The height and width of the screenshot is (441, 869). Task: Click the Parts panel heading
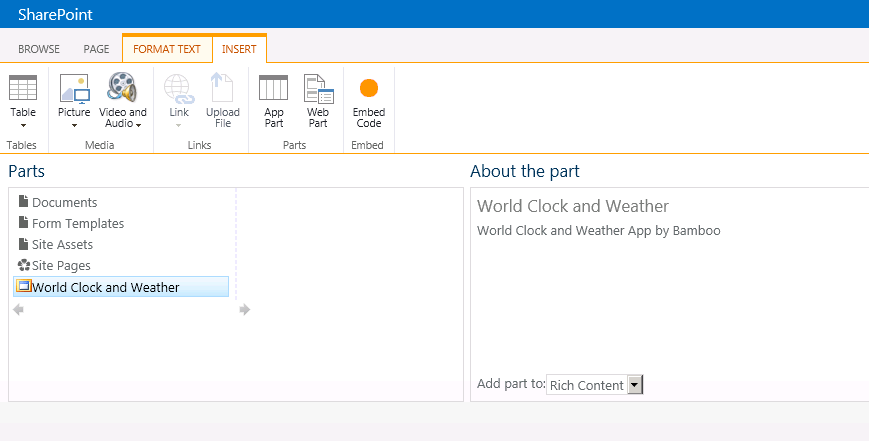27,171
